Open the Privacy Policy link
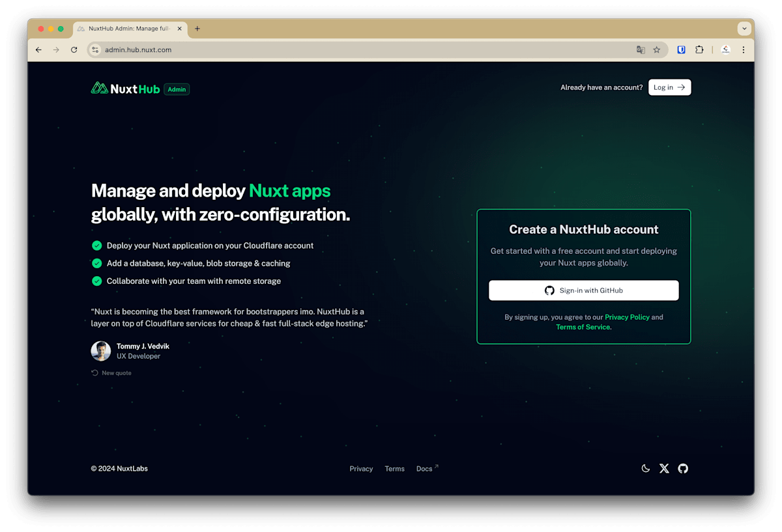The image size is (782, 532). 627,317
